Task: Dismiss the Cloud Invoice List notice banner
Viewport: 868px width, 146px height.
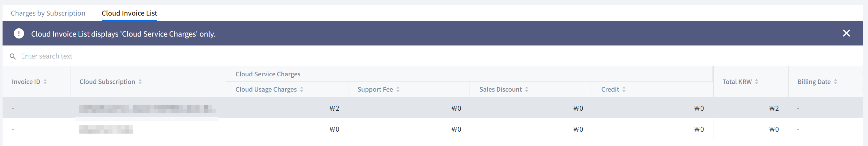Action: pyautogui.click(x=846, y=33)
